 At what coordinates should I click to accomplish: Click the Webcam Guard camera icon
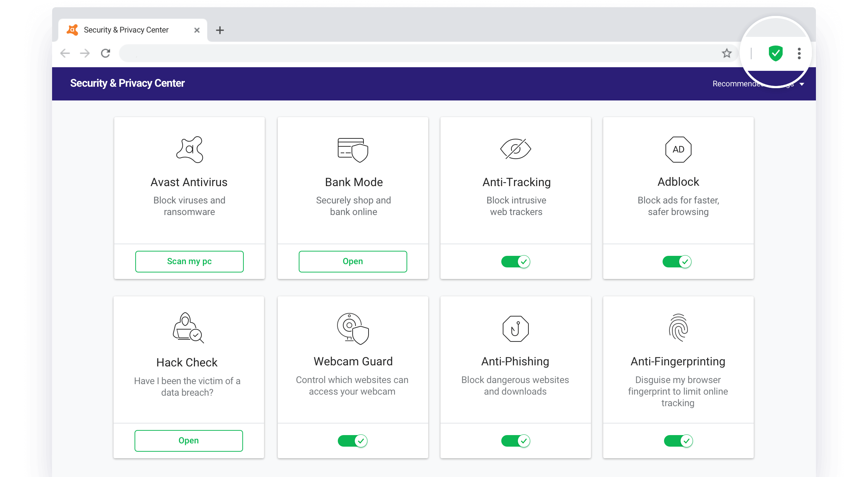353,328
